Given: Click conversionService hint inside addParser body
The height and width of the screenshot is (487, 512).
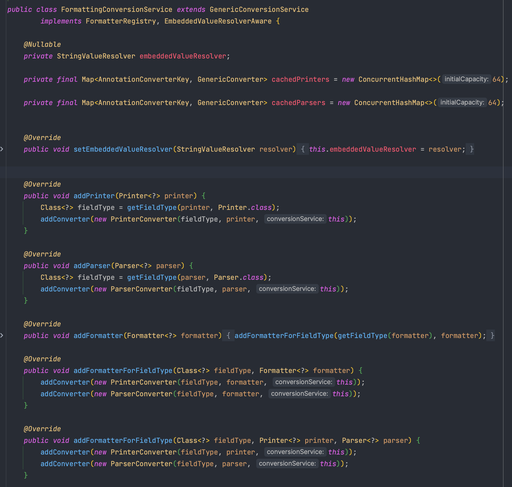Looking at the screenshot, I should [x=287, y=289].
